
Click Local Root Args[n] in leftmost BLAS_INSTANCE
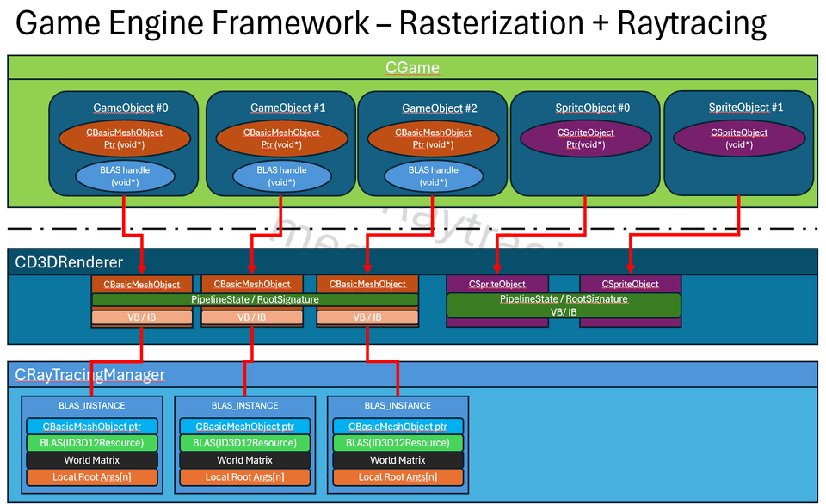[92, 477]
